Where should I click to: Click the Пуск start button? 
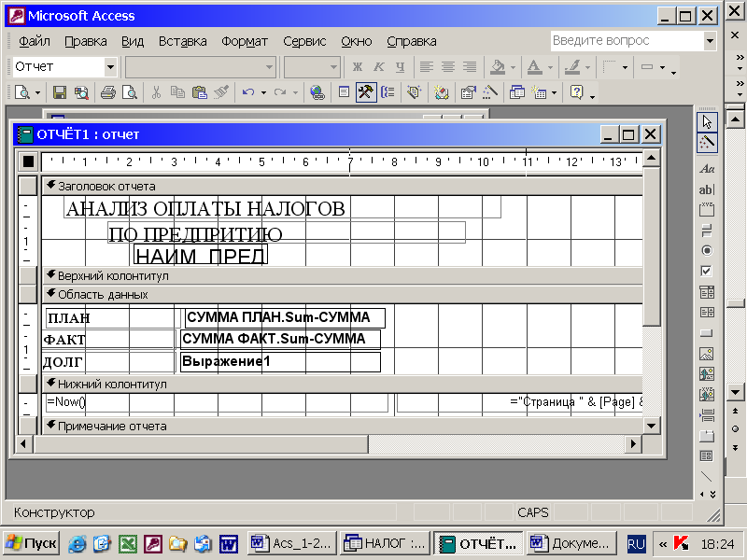pyautogui.click(x=31, y=543)
